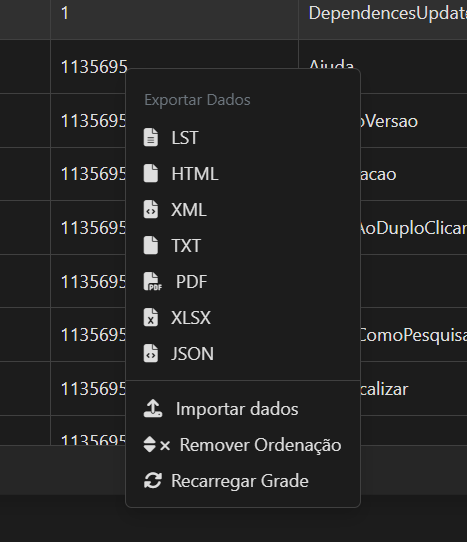Click the refresh icon beside Recarregar Grade
Viewport: 467px width, 542px height.
152,480
